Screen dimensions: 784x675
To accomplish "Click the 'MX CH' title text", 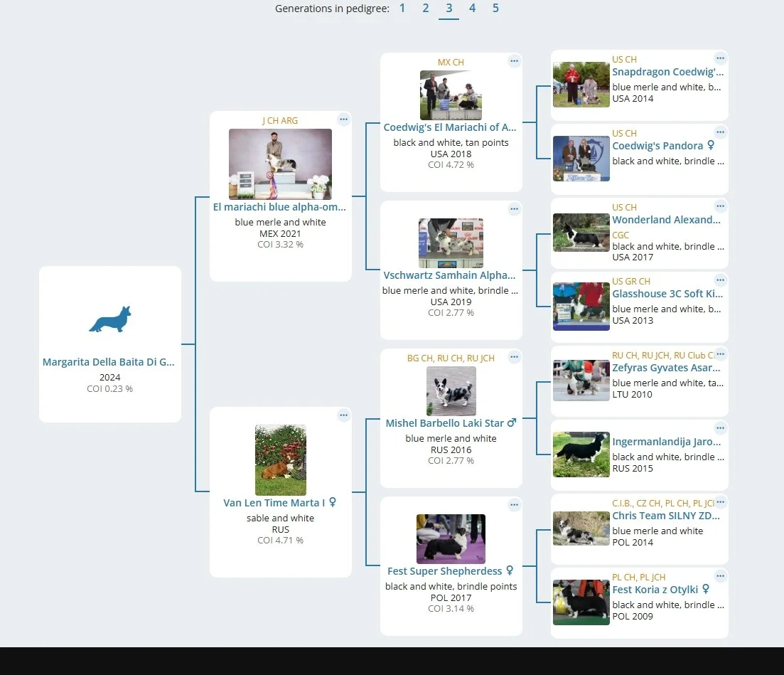I will pos(451,63).
